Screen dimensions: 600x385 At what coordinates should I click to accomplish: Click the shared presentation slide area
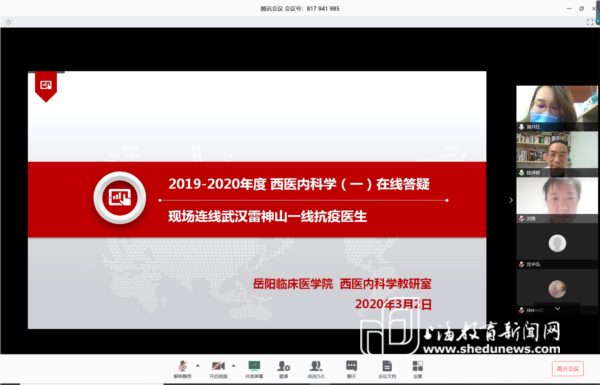pyautogui.click(x=257, y=200)
